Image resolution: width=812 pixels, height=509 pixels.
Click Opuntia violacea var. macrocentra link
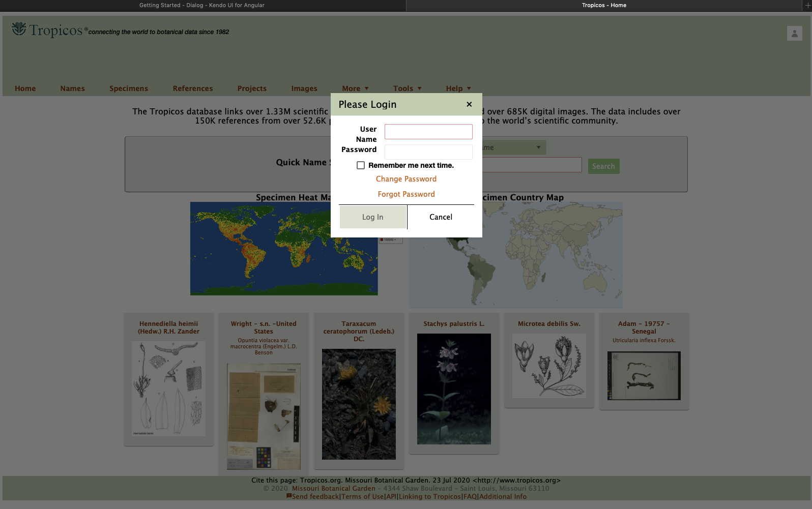click(264, 347)
